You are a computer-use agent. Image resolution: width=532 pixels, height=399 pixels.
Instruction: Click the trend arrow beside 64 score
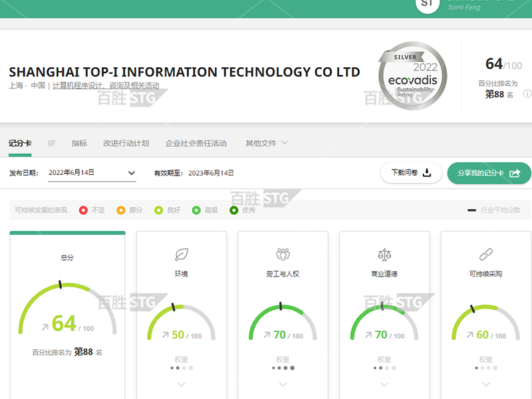tap(45, 327)
